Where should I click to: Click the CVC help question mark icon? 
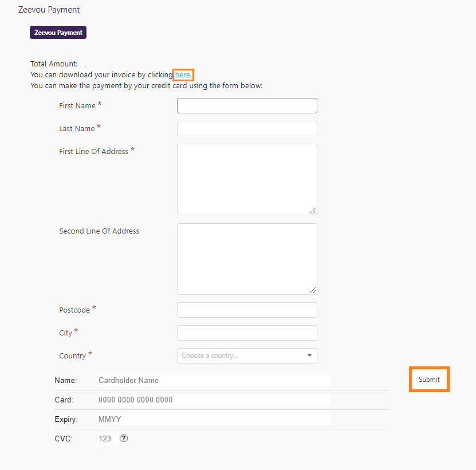click(124, 438)
